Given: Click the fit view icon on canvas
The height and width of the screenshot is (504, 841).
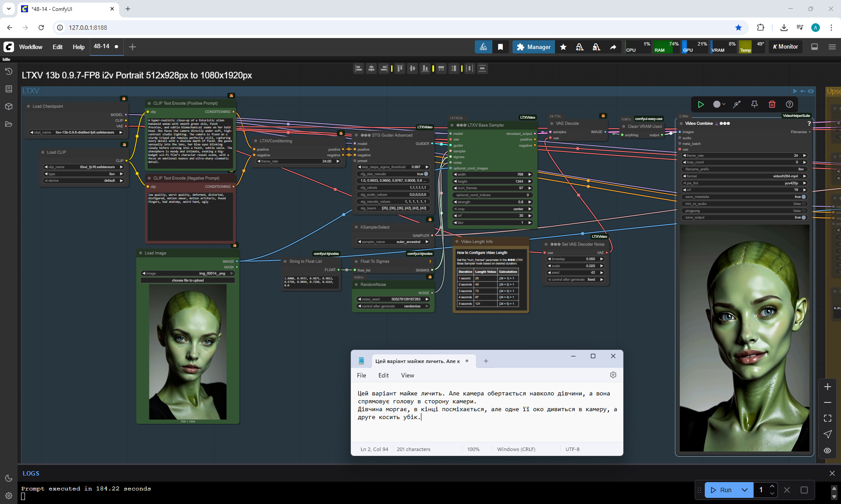Looking at the screenshot, I should pos(827,418).
